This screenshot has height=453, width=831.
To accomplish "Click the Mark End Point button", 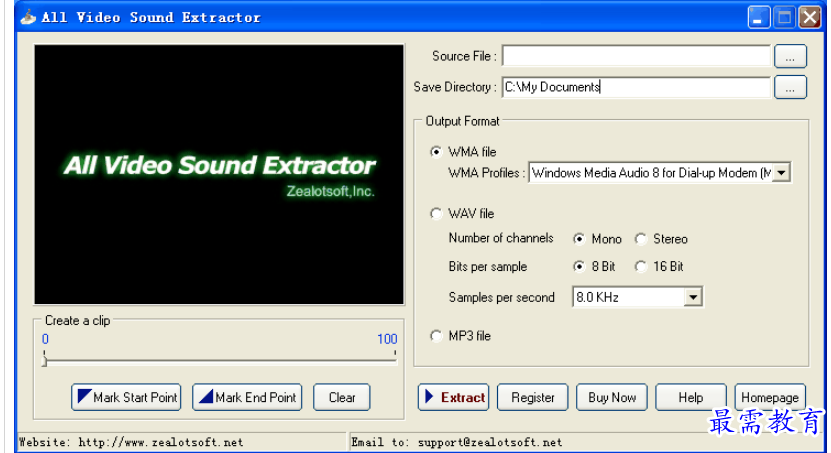I will point(247,397).
